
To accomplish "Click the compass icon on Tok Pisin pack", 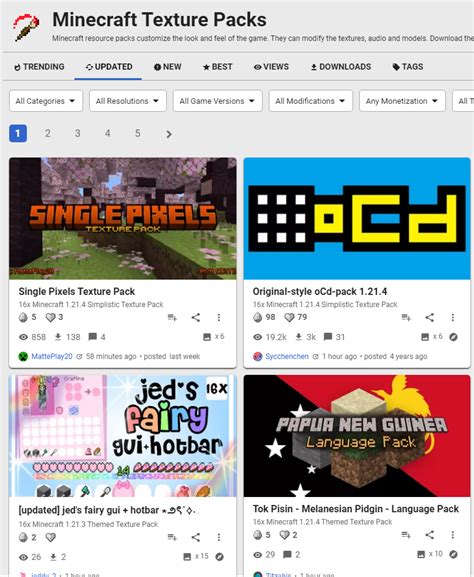I will [x=453, y=554].
